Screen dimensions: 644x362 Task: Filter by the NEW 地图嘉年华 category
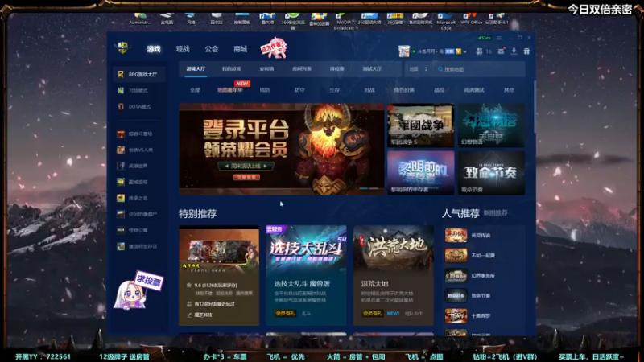coord(230,90)
